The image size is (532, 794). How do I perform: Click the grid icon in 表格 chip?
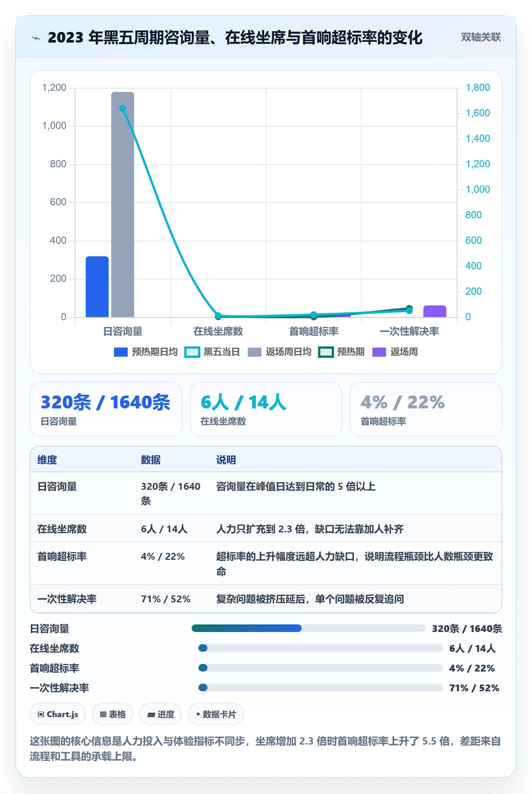click(103, 715)
